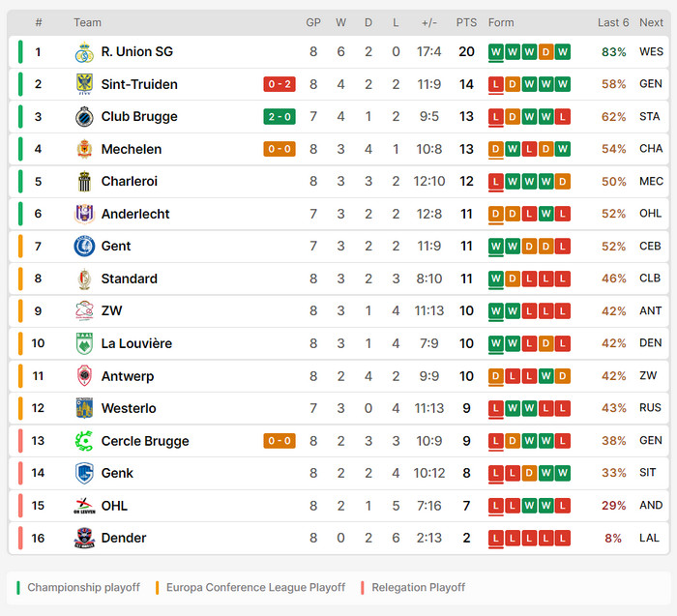Click the R. Union SG club crest
This screenshot has height=616, width=677.
click(84, 52)
